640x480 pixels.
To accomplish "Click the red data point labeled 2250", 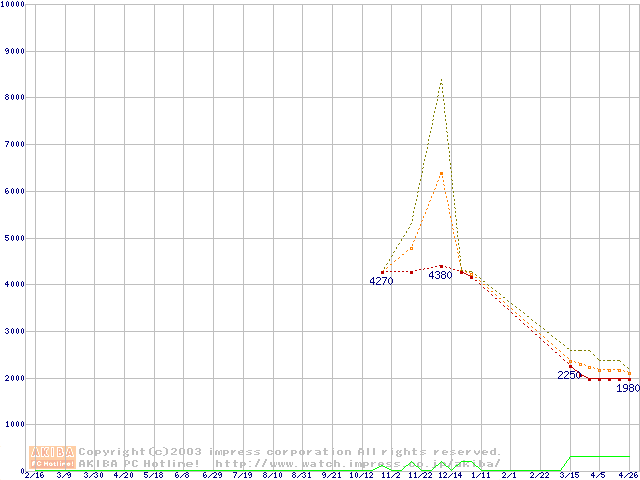I will pyautogui.click(x=571, y=365).
